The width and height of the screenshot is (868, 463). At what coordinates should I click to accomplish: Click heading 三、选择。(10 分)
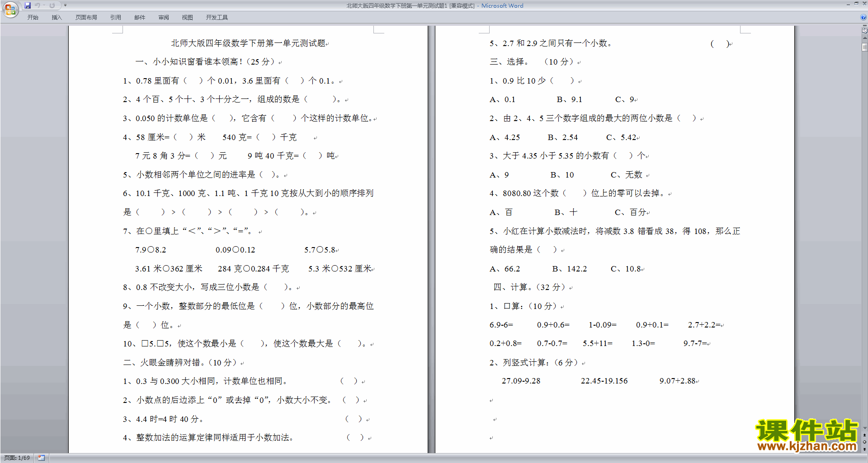[x=532, y=62]
